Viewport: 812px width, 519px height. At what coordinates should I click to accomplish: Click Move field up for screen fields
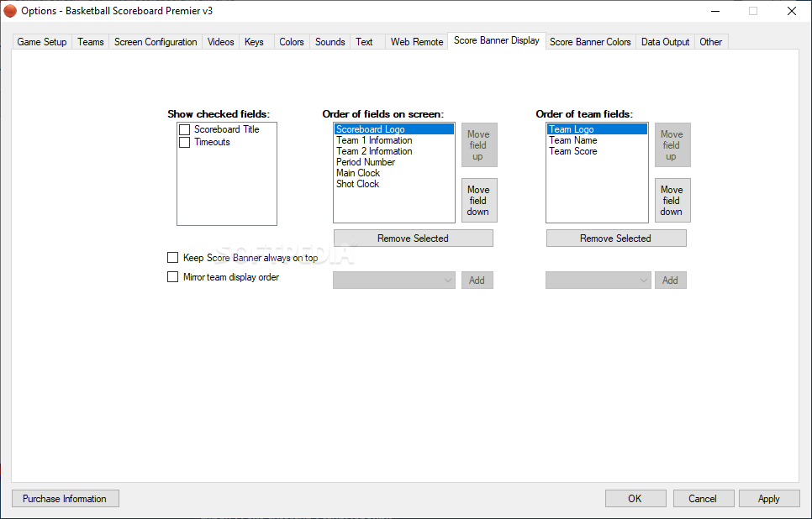click(x=479, y=145)
